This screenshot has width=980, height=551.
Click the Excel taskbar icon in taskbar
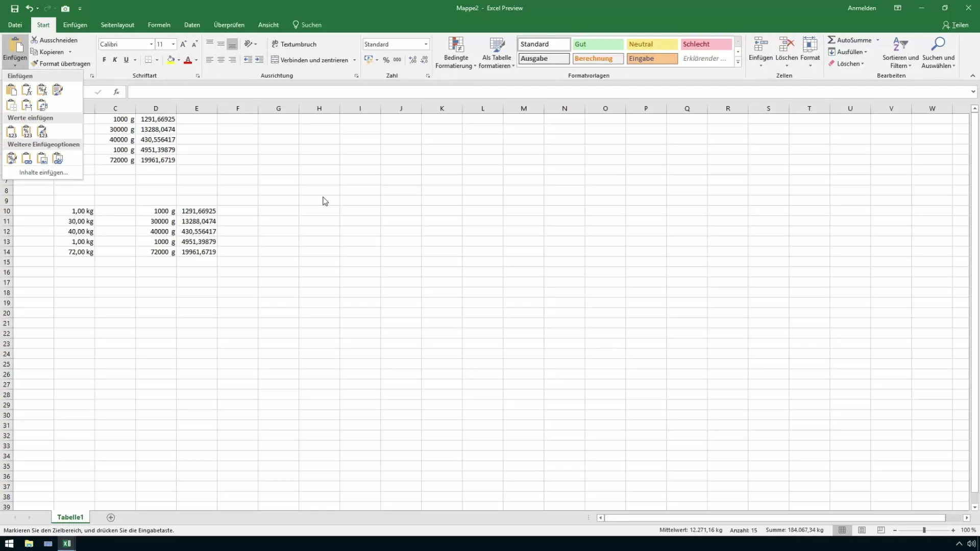pos(67,543)
